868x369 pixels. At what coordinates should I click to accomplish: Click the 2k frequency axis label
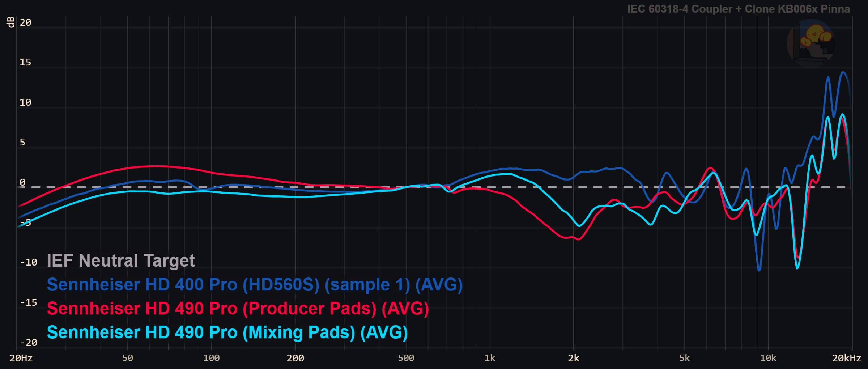(574, 358)
